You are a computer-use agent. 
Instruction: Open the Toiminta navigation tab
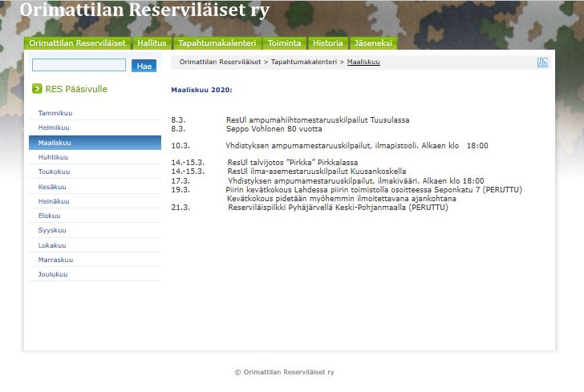pyautogui.click(x=285, y=43)
